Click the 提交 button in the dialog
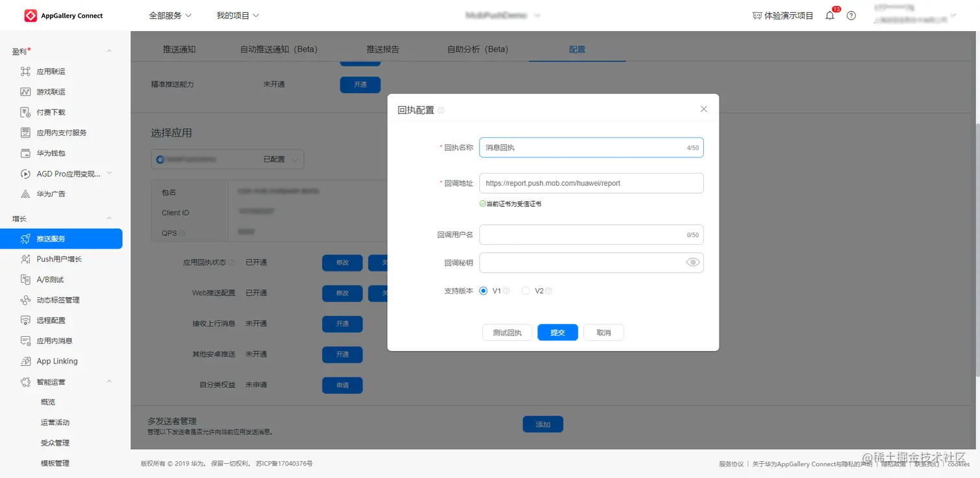 pyautogui.click(x=557, y=332)
